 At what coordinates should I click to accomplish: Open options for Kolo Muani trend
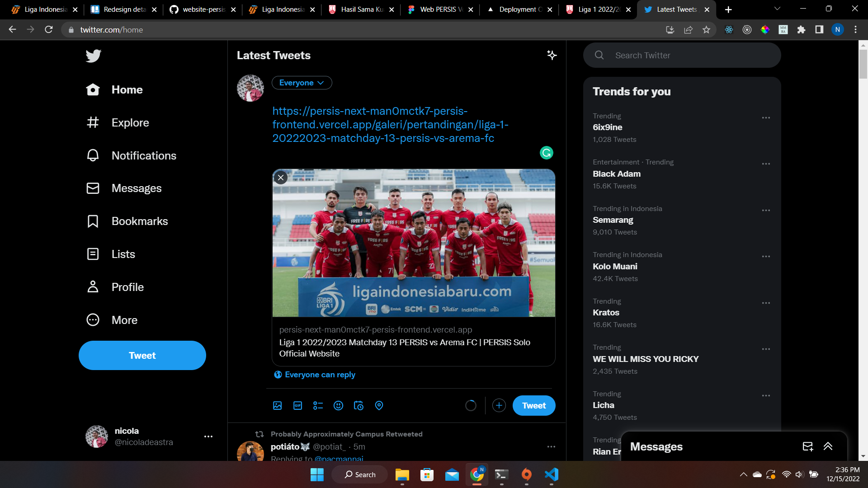[x=766, y=257]
